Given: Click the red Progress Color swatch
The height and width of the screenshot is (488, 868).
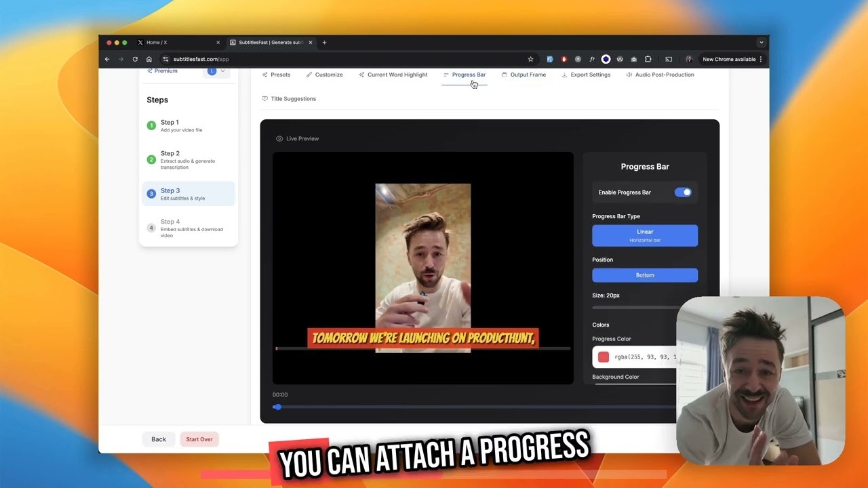Looking at the screenshot, I should point(604,357).
